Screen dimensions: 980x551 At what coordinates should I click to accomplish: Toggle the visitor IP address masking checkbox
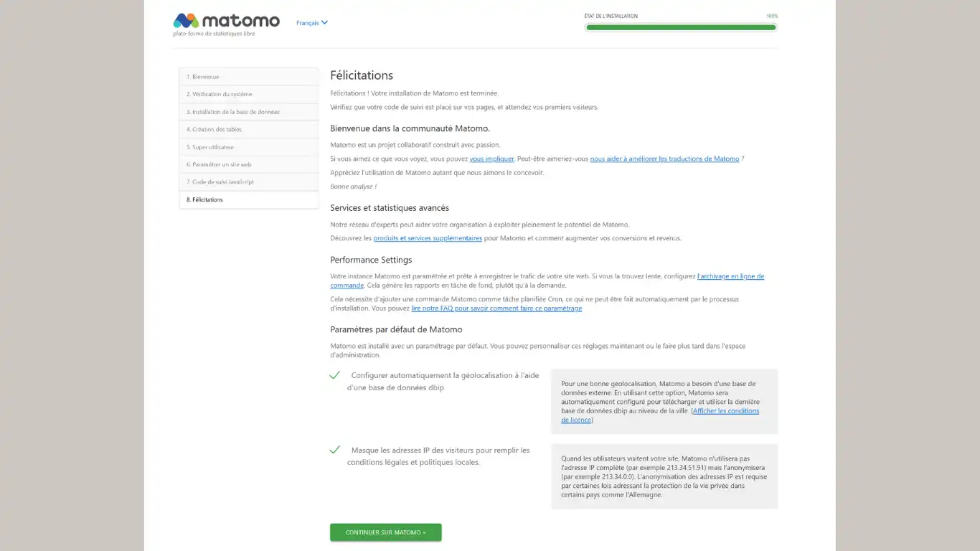[x=334, y=450]
